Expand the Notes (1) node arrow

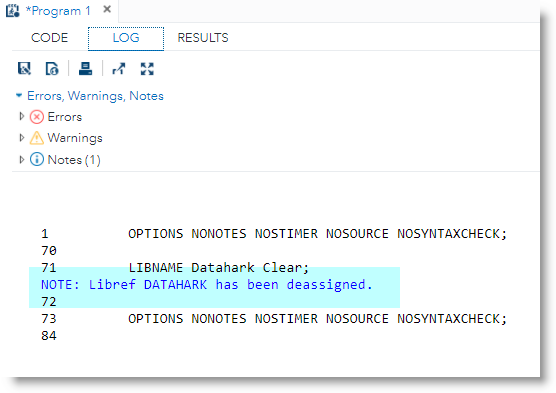(22, 160)
